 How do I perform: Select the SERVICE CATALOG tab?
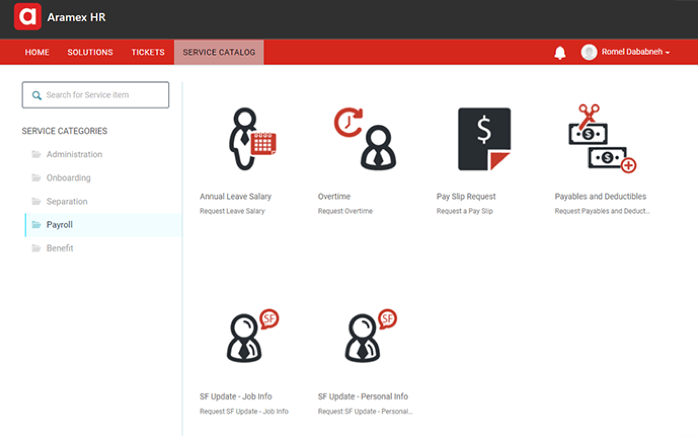218,52
